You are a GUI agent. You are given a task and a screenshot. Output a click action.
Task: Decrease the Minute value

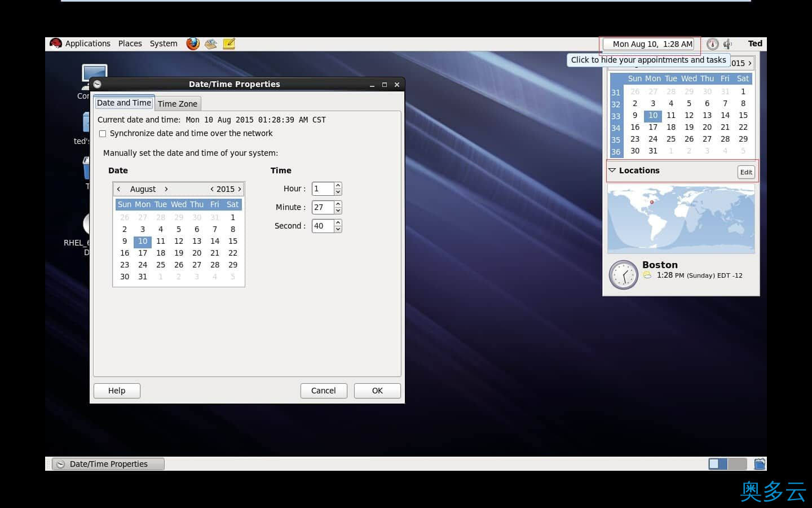(x=338, y=211)
